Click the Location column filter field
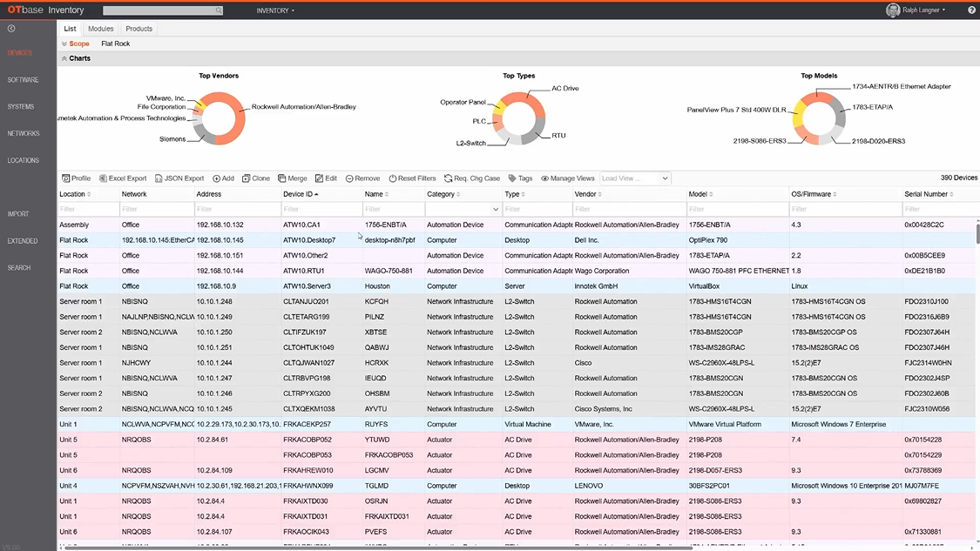Screen dimensions: 980x551 pyautogui.click(x=88, y=209)
